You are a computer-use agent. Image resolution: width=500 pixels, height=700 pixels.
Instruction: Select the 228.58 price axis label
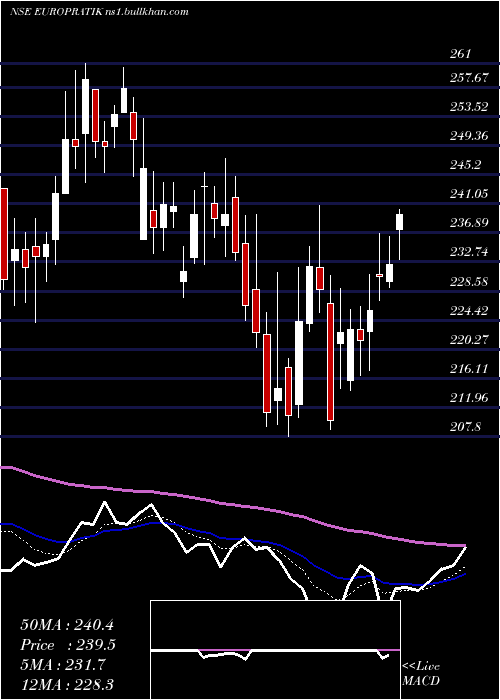click(469, 282)
